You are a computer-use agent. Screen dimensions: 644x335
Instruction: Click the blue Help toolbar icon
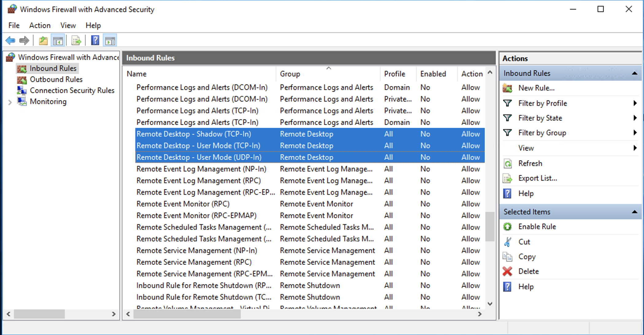coord(95,40)
